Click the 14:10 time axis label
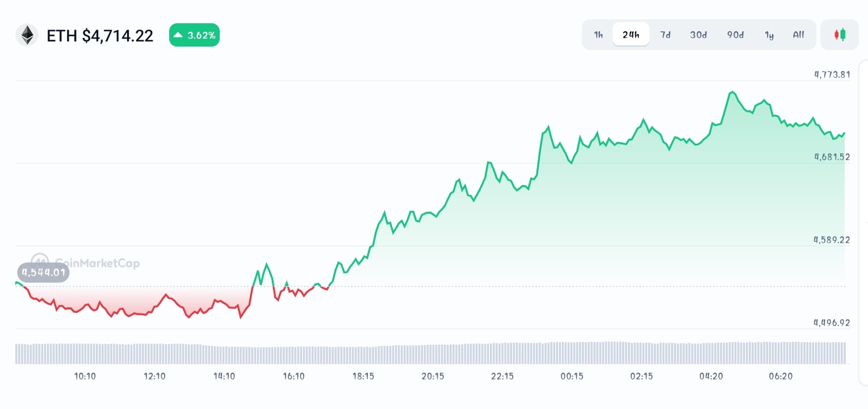Image resolution: width=868 pixels, height=409 pixels. click(x=224, y=376)
